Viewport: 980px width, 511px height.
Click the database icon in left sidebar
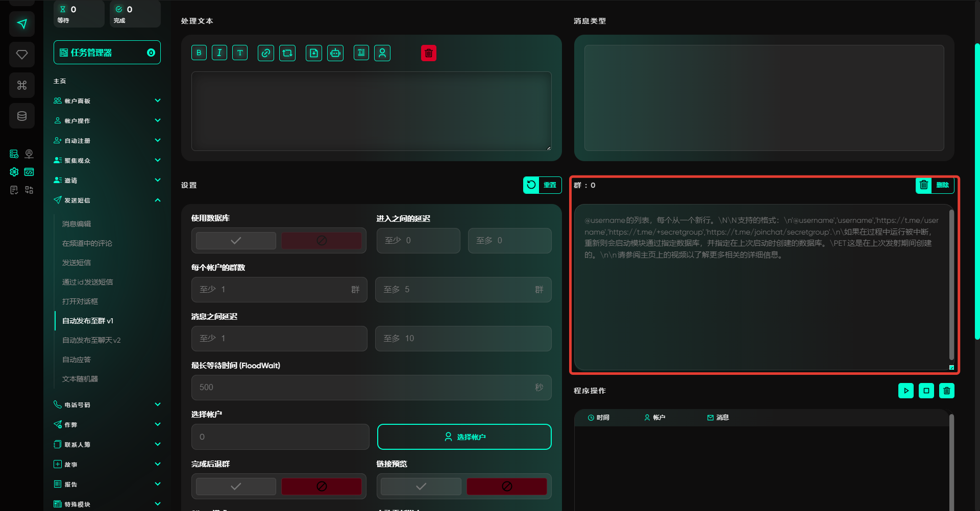pos(22,116)
